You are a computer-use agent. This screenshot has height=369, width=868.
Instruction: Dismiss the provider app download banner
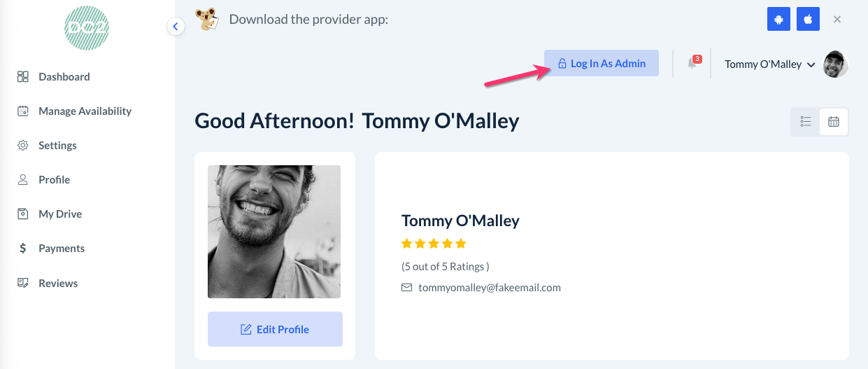(x=837, y=19)
